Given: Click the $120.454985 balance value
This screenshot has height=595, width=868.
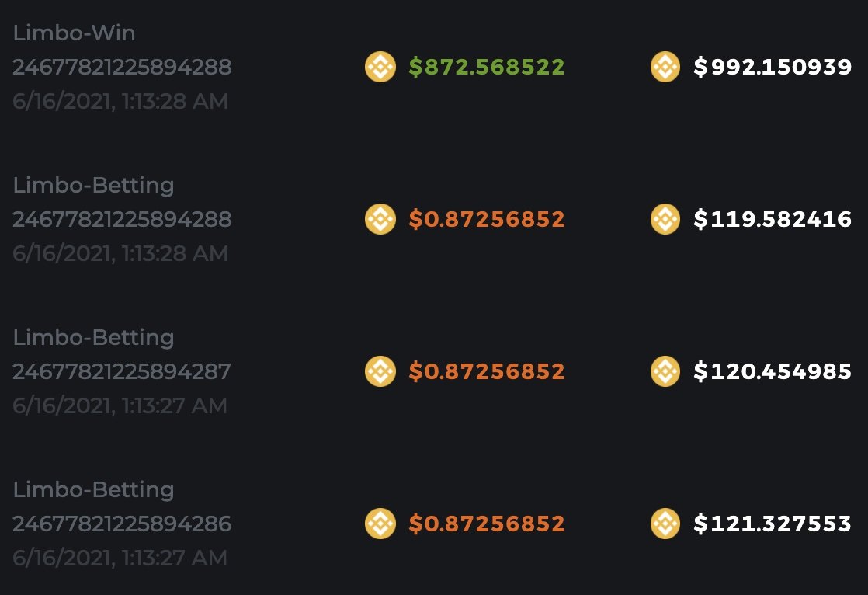Looking at the screenshot, I should click(x=773, y=372).
